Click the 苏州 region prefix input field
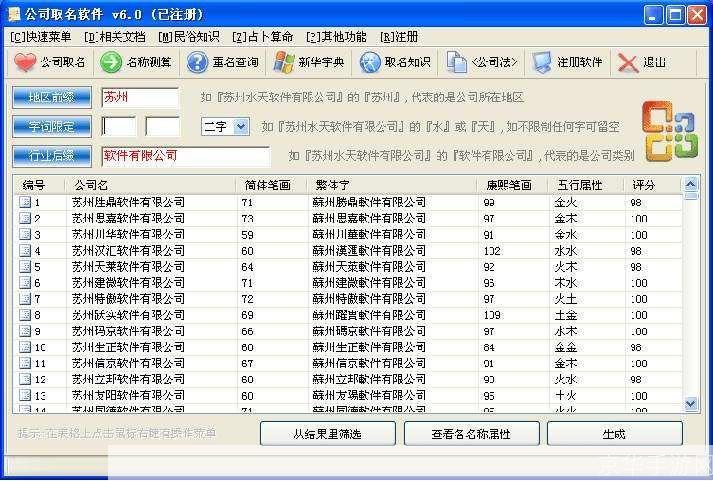 click(x=140, y=97)
